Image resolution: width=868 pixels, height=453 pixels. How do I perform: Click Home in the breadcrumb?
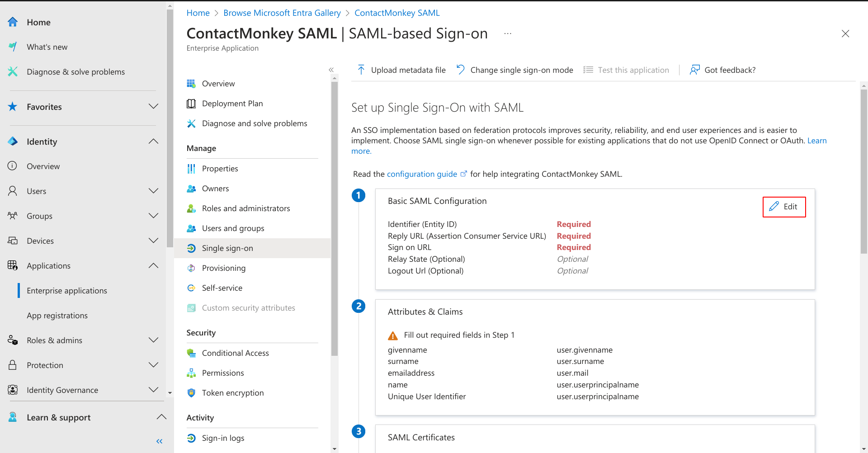point(198,13)
